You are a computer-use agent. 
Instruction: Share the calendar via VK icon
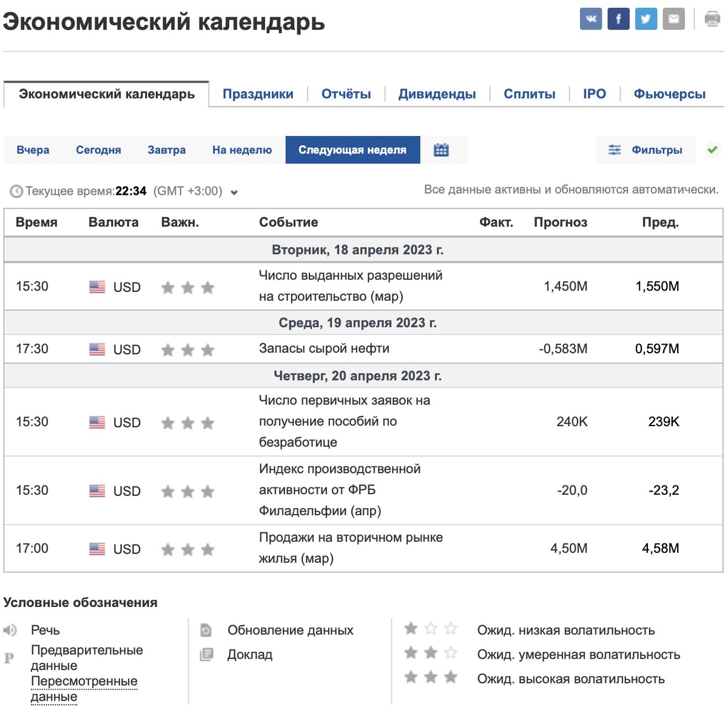coord(590,18)
